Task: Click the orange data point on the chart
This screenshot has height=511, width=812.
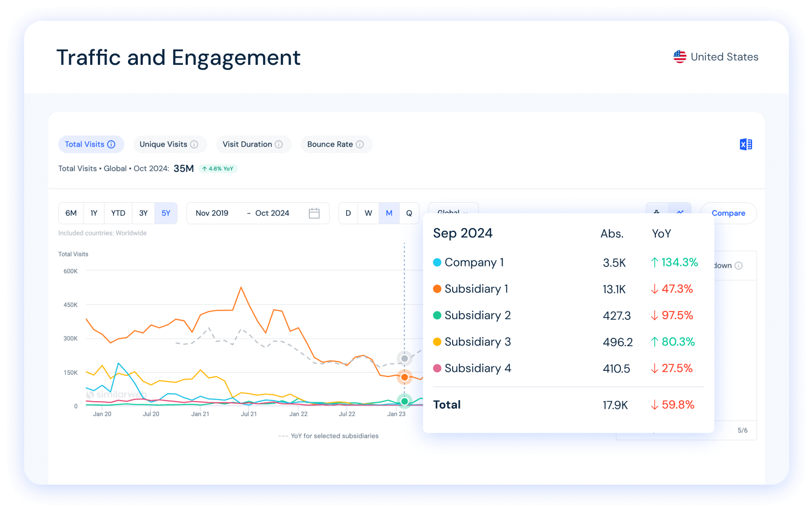Action: point(404,377)
